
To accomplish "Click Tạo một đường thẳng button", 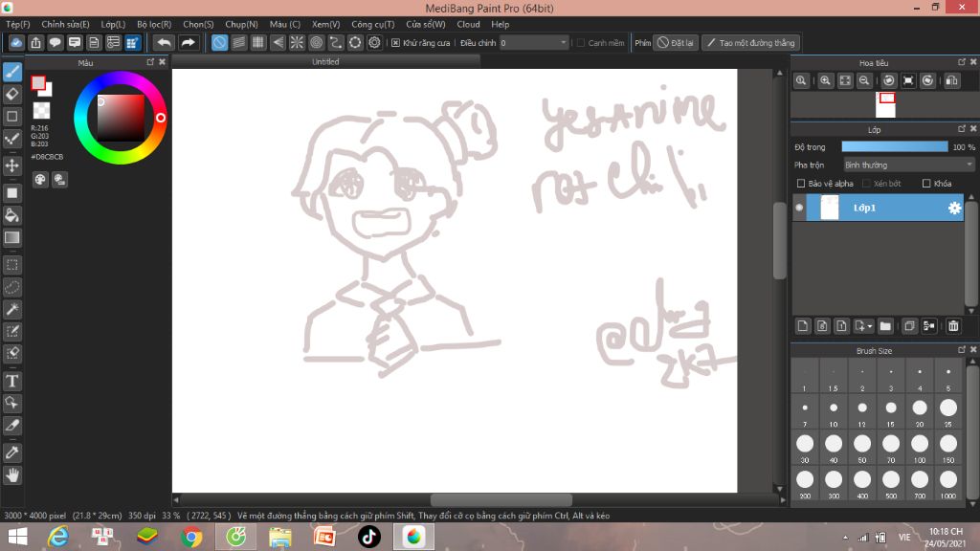I will coord(750,42).
